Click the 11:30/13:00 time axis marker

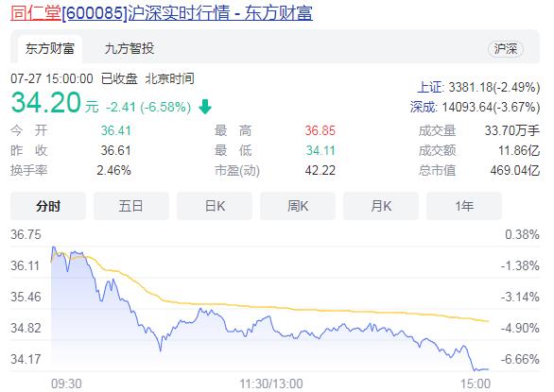271,383
